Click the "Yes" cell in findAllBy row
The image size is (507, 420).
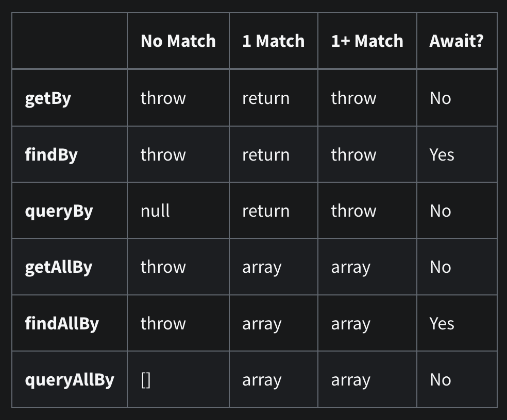pyautogui.click(x=442, y=324)
